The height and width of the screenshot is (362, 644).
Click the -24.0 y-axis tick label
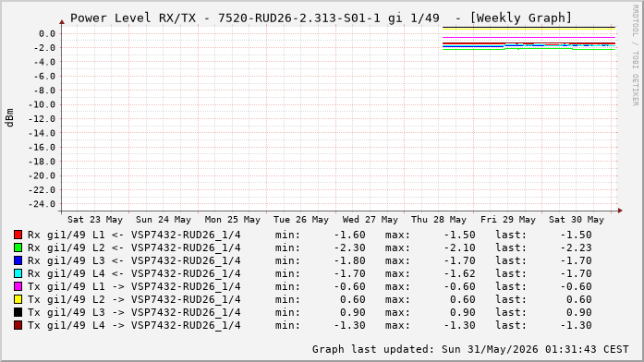tap(42, 204)
